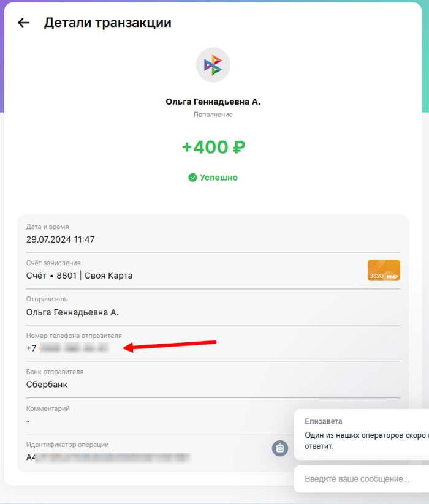
Task: Click the bold recipient name under logo
Action: pyautogui.click(x=213, y=102)
